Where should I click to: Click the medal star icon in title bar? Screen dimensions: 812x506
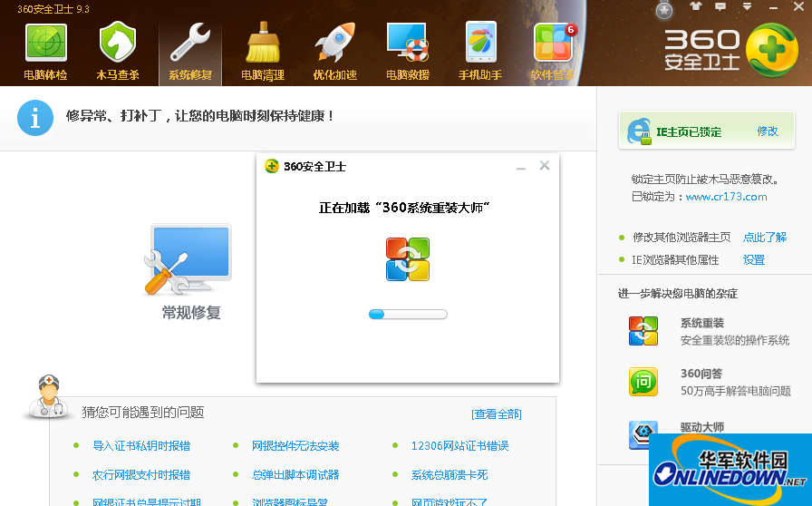click(x=665, y=10)
